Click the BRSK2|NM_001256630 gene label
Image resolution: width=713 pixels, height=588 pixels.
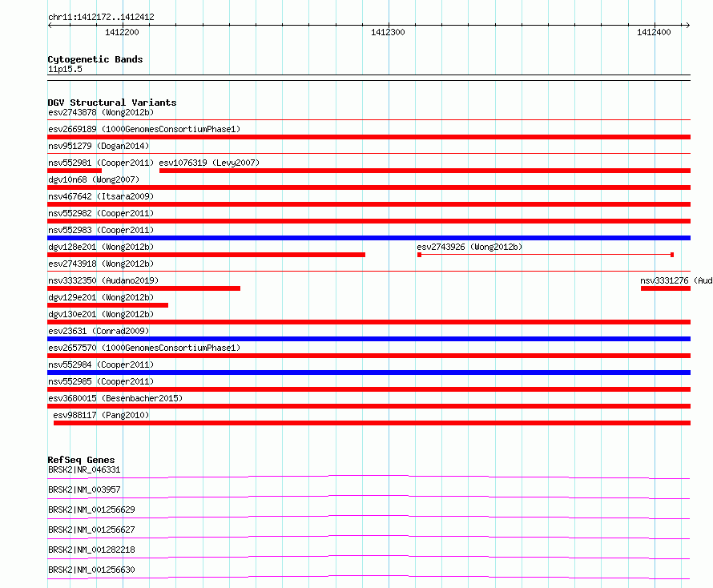click(91, 570)
